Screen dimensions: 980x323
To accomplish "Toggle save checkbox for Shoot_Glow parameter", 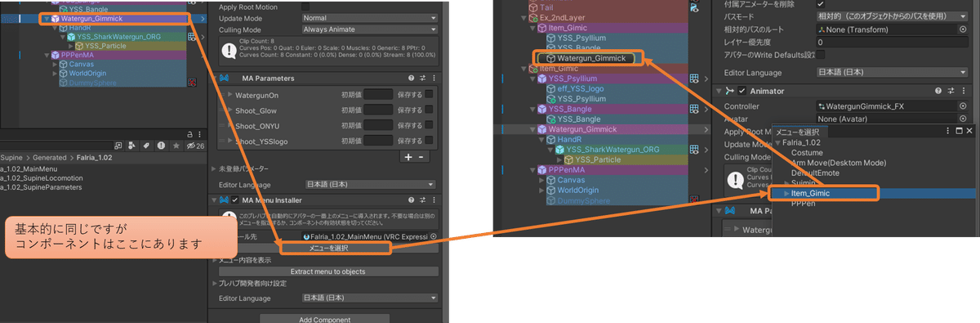I will click(429, 110).
